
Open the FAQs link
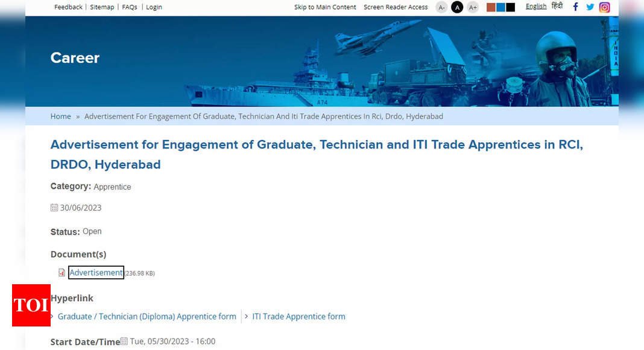pyautogui.click(x=130, y=7)
